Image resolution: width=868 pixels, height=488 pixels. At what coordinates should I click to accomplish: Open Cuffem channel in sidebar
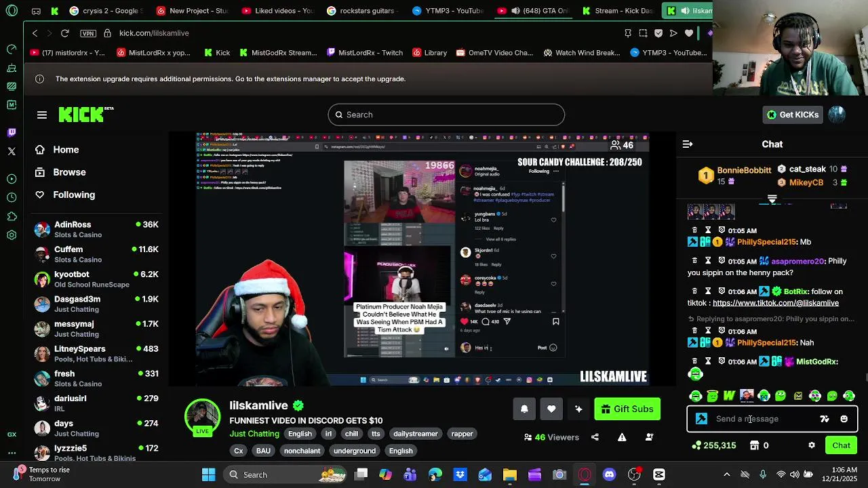click(x=96, y=254)
